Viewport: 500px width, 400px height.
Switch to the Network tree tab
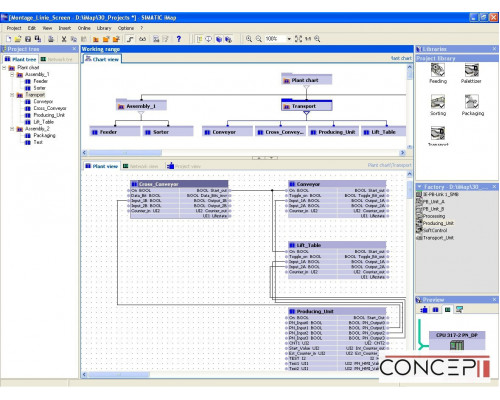tap(57, 59)
